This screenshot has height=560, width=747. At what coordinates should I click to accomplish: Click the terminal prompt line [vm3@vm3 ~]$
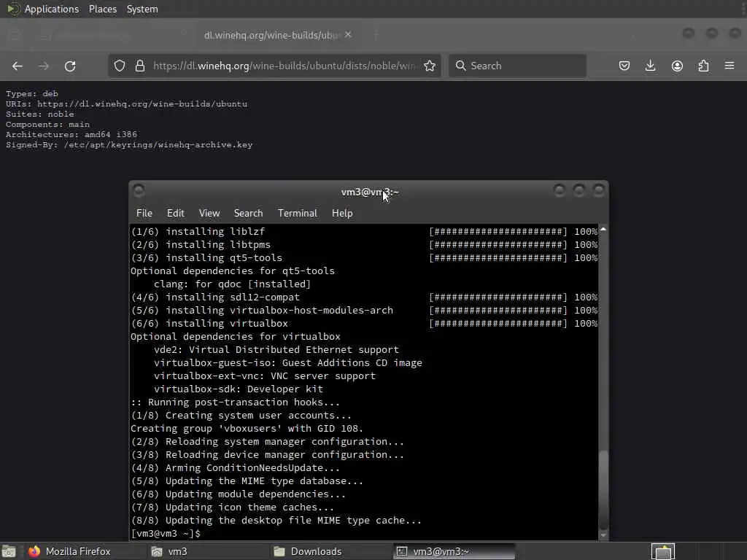click(x=166, y=533)
